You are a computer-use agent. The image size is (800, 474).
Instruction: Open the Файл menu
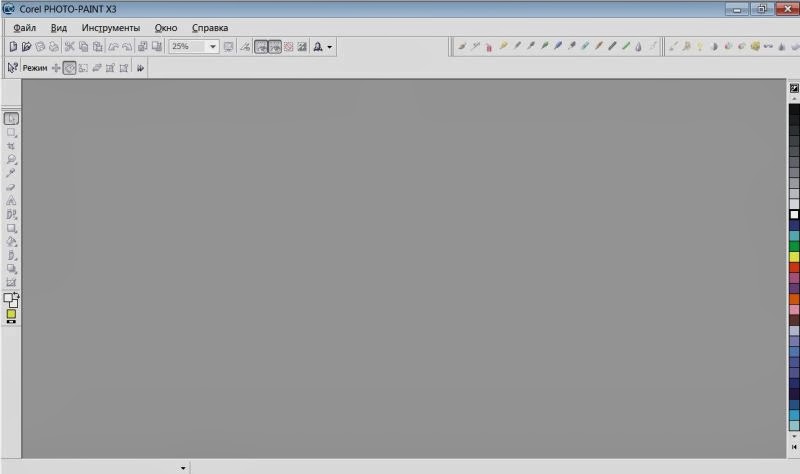pyautogui.click(x=24, y=28)
